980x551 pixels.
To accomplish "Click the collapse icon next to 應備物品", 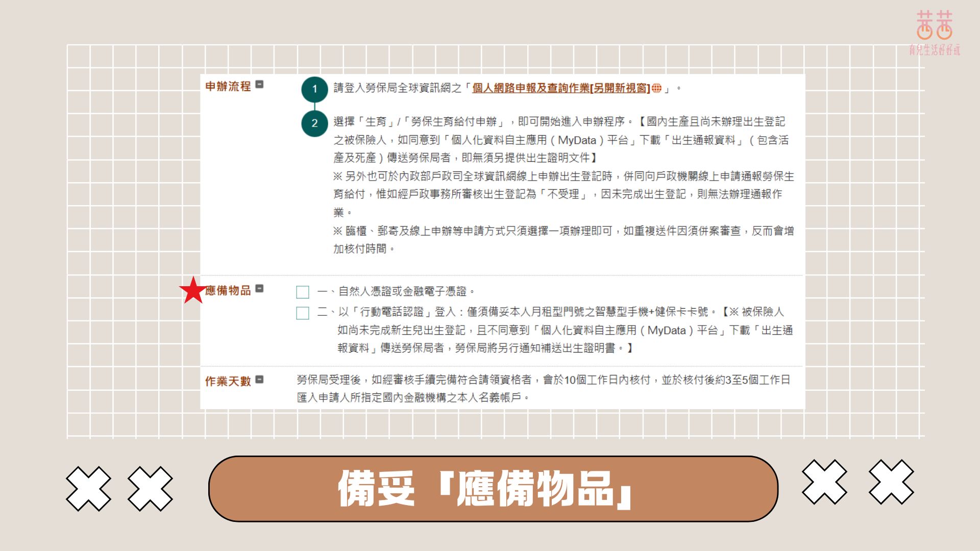I will pyautogui.click(x=259, y=288).
